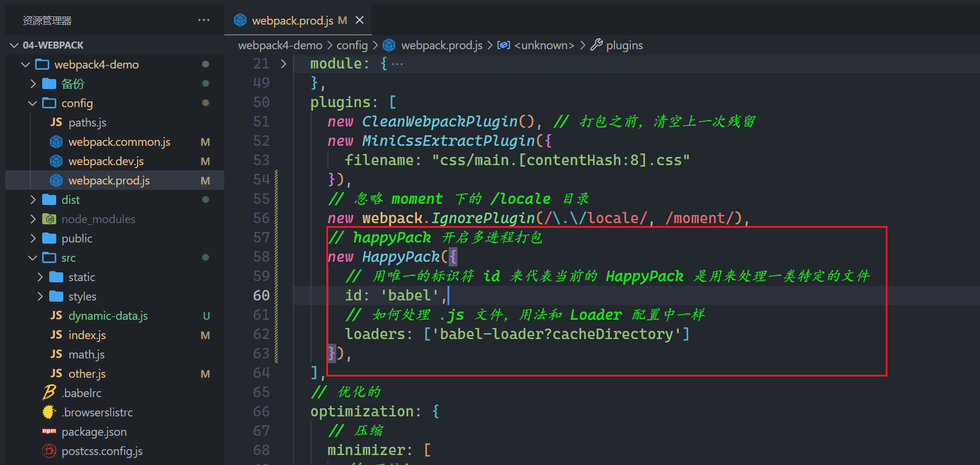
Task: Click the JS icon beside index.js
Action: point(56,334)
